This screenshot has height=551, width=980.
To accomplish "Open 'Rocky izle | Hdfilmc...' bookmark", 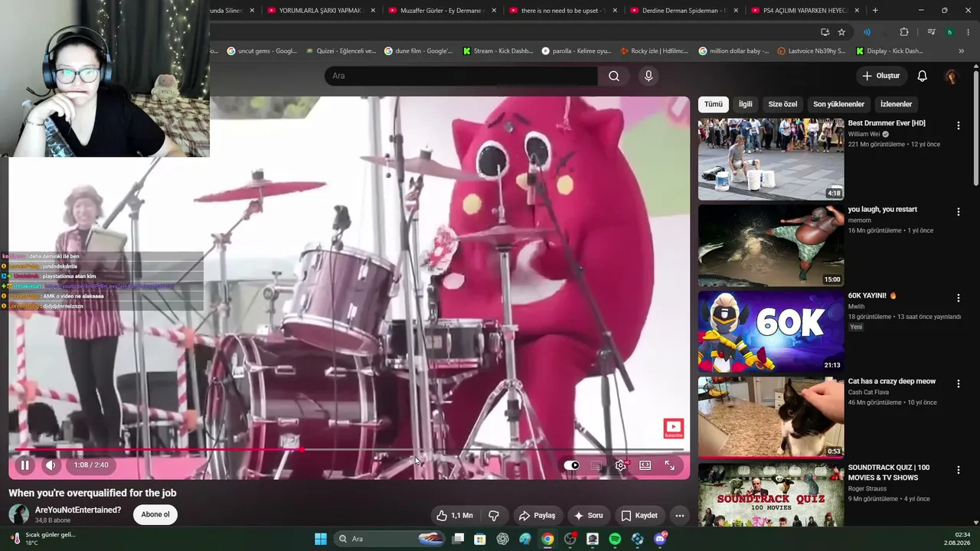I will click(654, 51).
